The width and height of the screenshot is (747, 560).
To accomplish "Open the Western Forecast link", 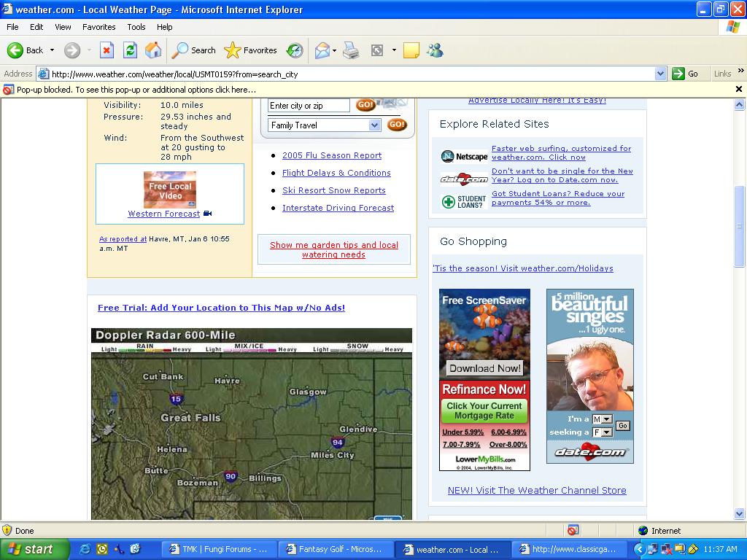I will pyautogui.click(x=164, y=214).
